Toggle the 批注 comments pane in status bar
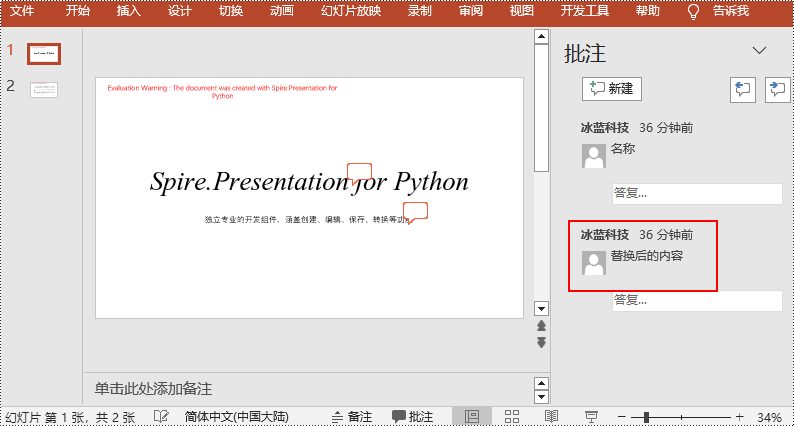Image resolution: width=794 pixels, height=426 pixels. pyautogui.click(x=413, y=417)
